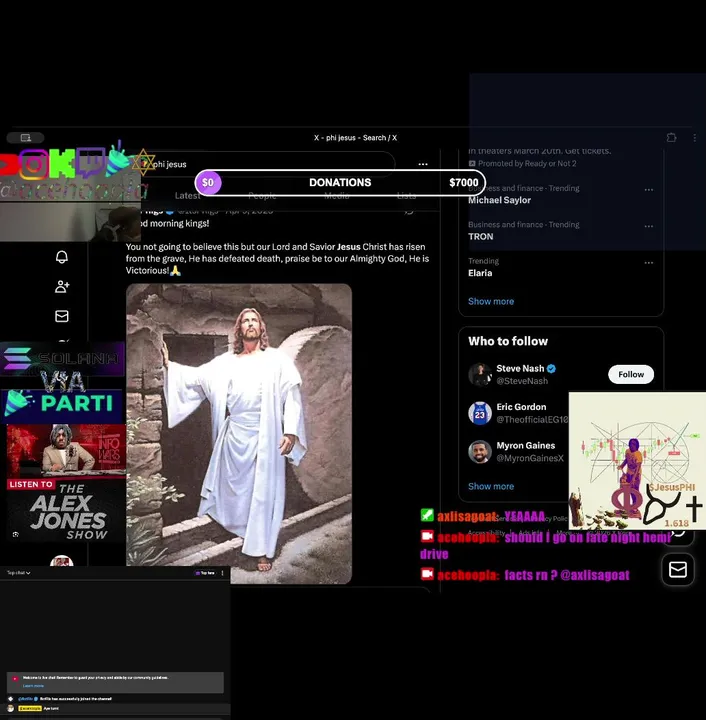Open X Notifications bell
This screenshot has height=720, width=706.
[62, 257]
